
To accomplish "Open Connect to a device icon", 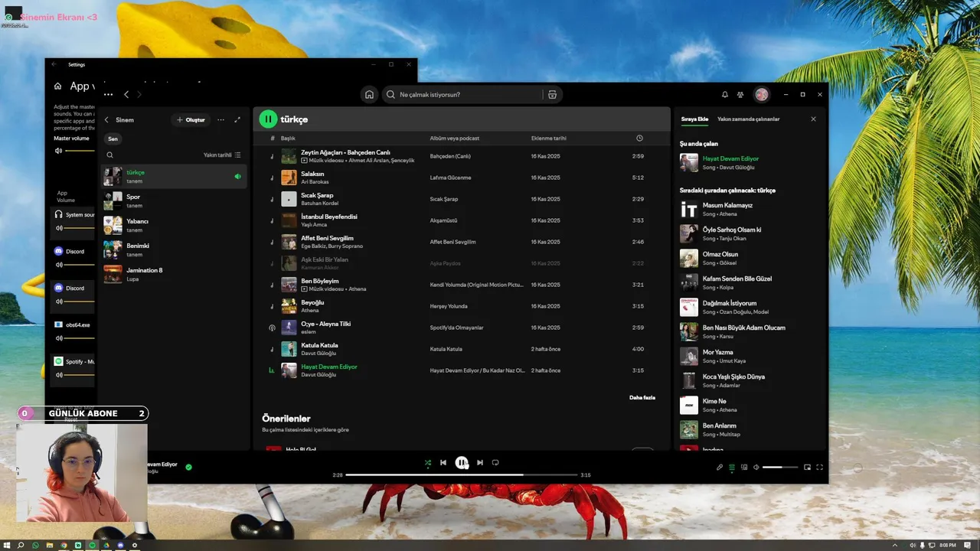I will pyautogui.click(x=744, y=467).
